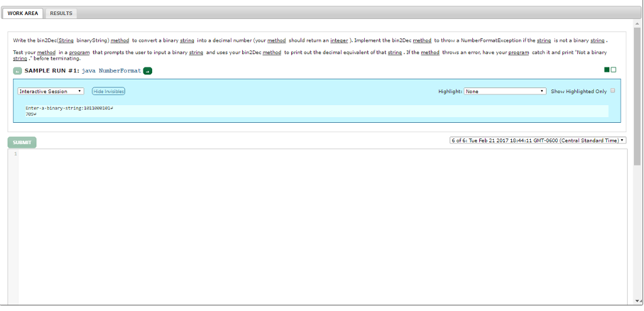The height and width of the screenshot is (311, 644).
Task: Click the underlined 'String' in bin2Dec(String
Action: 66,41
